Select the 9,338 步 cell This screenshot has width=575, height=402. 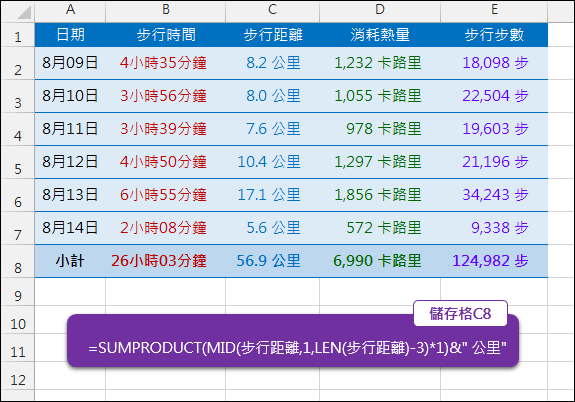tap(494, 228)
